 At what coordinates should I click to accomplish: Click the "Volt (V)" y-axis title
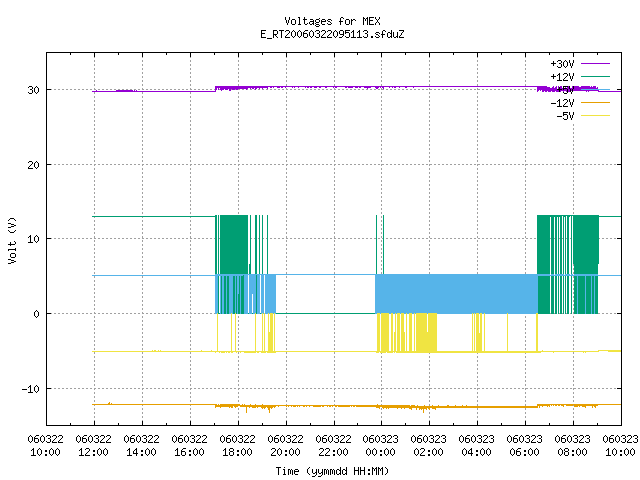pyautogui.click(x=12, y=240)
